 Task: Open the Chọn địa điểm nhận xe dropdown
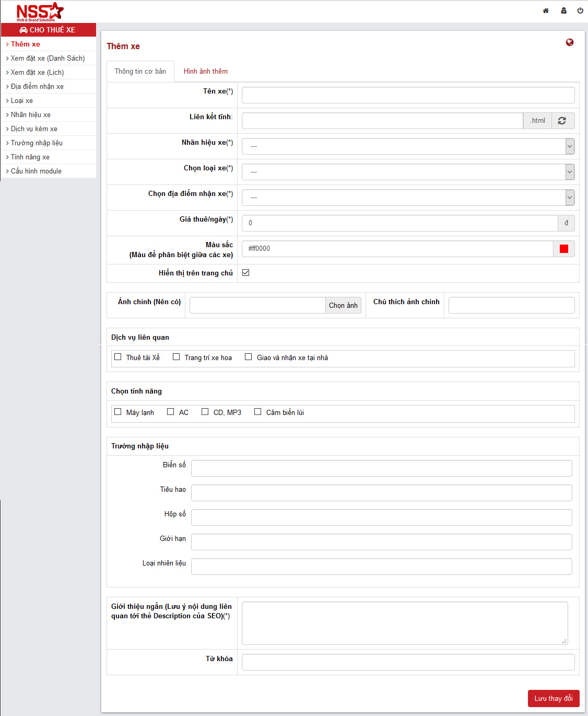coord(408,198)
